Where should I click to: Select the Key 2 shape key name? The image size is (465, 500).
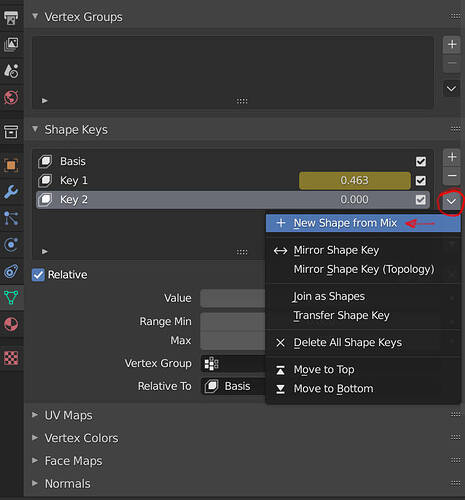tap(74, 200)
